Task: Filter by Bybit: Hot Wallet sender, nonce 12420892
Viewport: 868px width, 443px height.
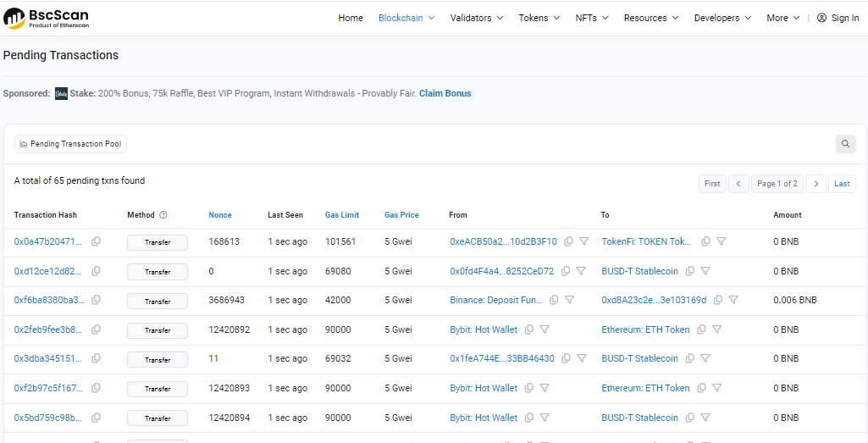Action: (x=545, y=329)
